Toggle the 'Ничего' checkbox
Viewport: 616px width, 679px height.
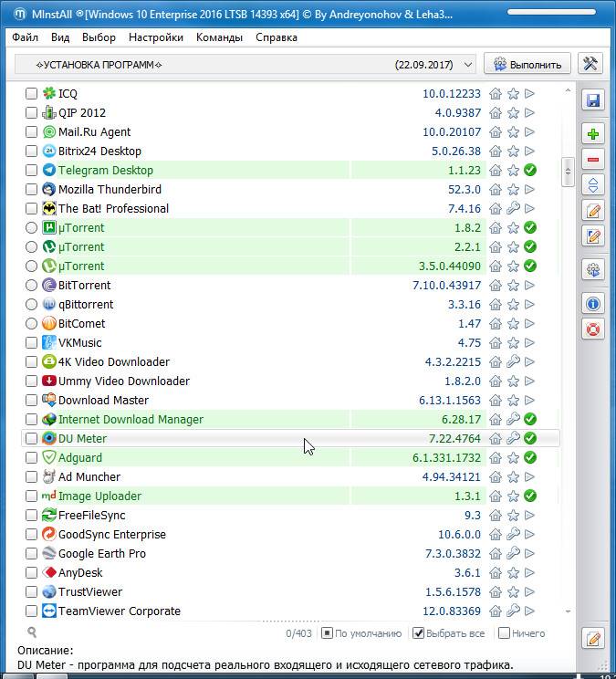504,633
